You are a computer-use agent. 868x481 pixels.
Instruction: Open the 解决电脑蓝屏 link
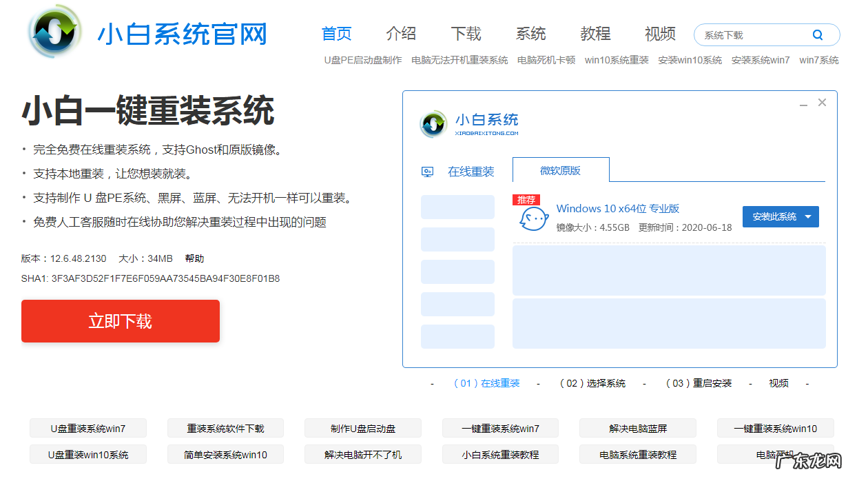click(x=638, y=428)
